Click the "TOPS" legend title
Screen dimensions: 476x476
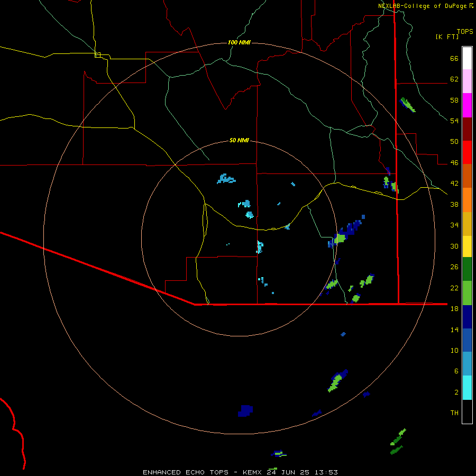pos(465,32)
